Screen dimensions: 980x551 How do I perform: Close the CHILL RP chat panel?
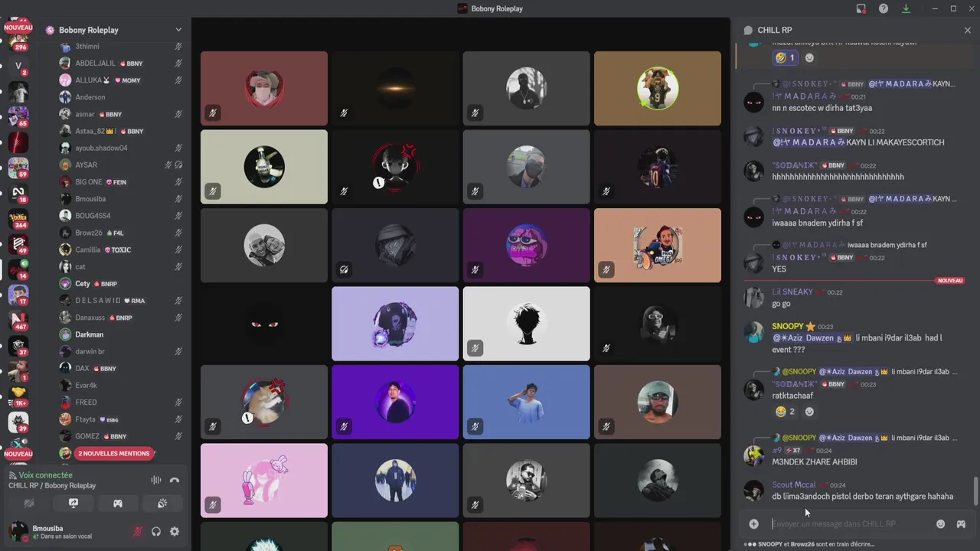[968, 30]
